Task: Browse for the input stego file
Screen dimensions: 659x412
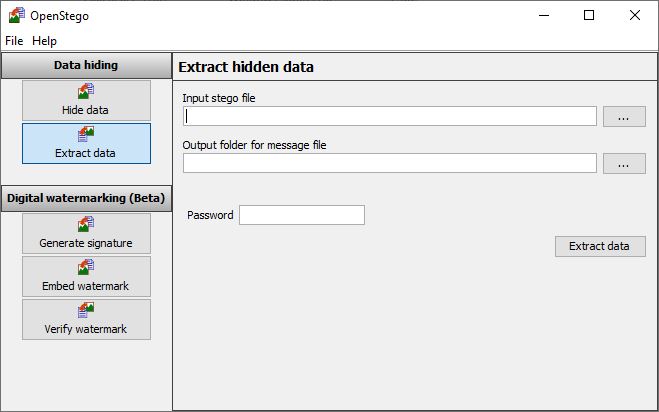Action: [x=624, y=116]
